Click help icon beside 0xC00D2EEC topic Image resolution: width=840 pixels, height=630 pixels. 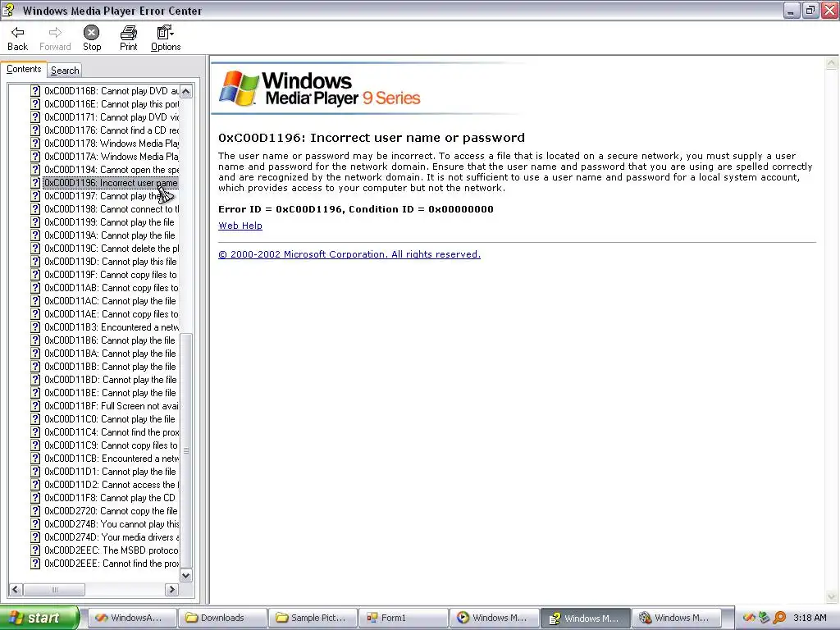point(35,550)
